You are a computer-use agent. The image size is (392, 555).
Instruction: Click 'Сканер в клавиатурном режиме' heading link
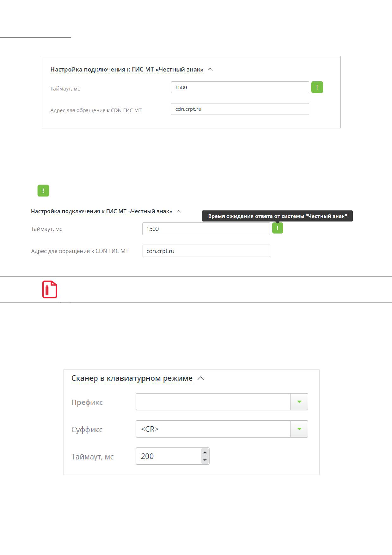pos(132,378)
